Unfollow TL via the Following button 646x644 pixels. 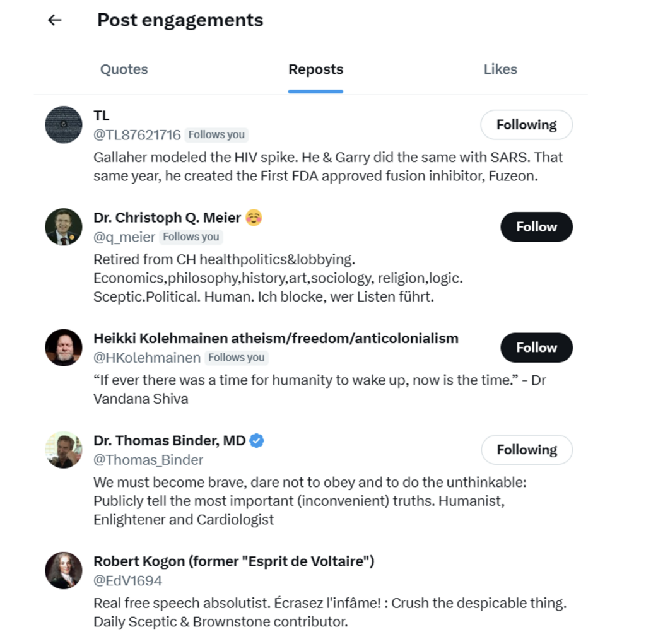pyautogui.click(x=526, y=125)
